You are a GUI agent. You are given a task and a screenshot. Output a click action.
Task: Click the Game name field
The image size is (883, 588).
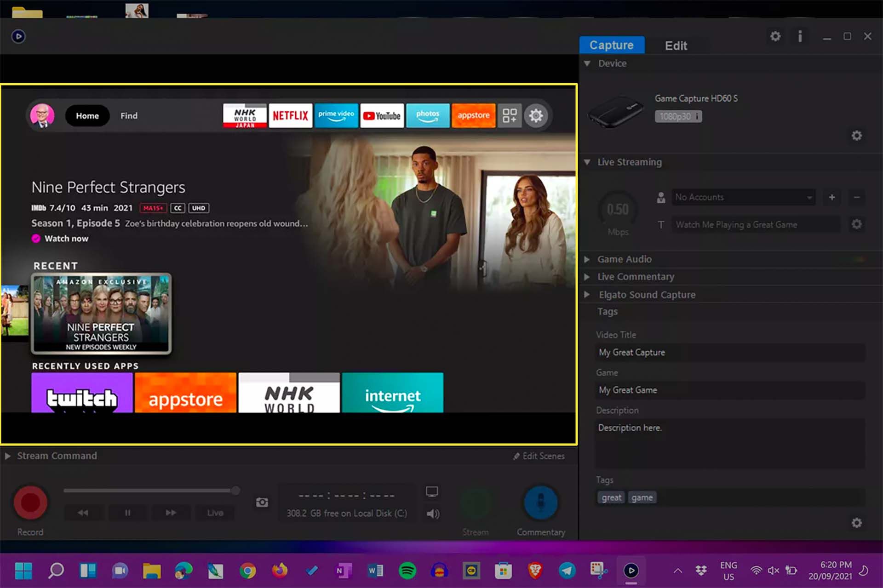coord(730,390)
